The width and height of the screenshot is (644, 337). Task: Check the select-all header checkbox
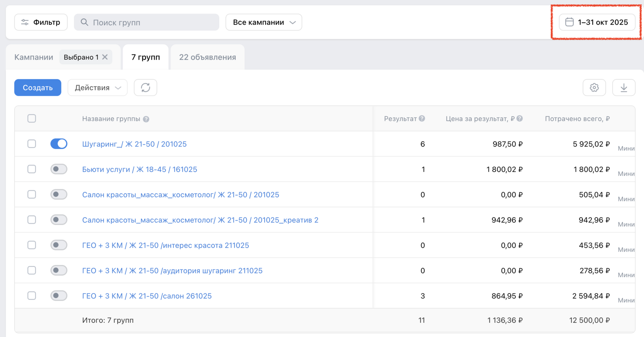32,119
